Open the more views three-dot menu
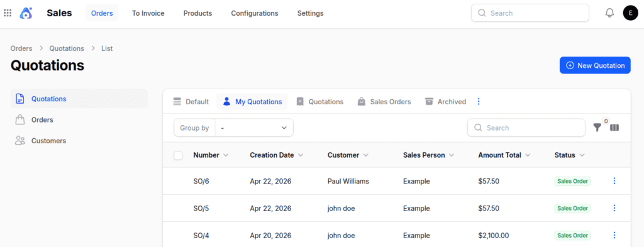The height and width of the screenshot is (247, 644). tap(479, 102)
